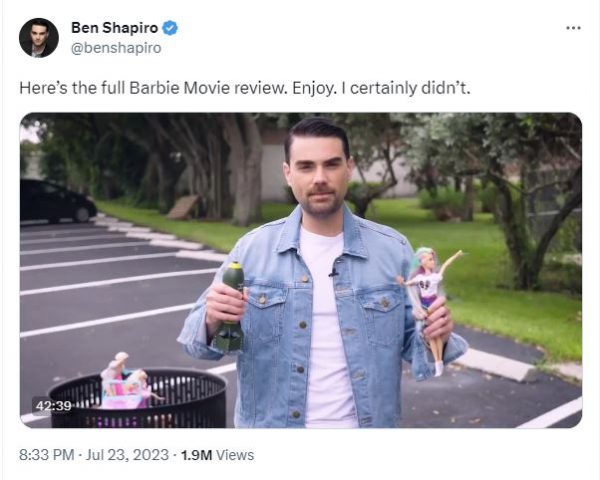
Task: Click the black trash can in the video
Action: pos(138,400)
